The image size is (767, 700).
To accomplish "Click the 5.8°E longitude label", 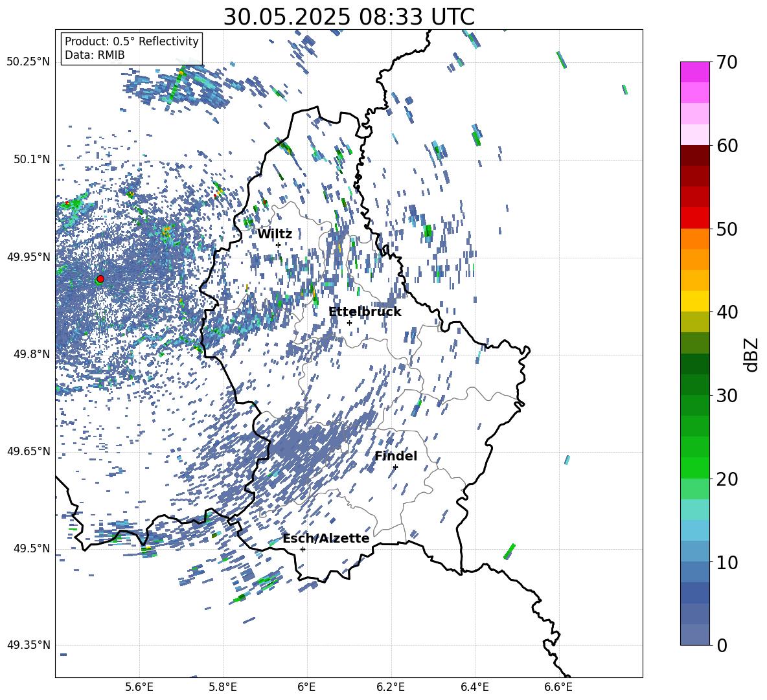I will [223, 687].
